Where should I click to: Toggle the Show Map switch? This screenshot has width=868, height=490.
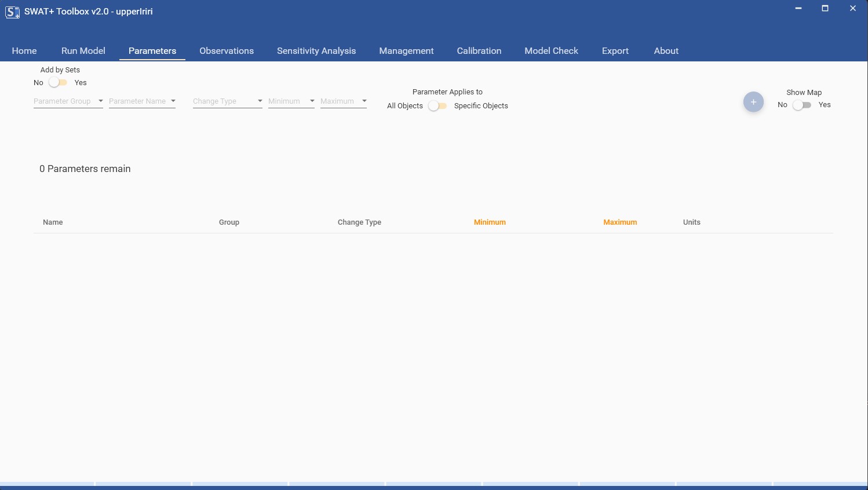pos(802,105)
